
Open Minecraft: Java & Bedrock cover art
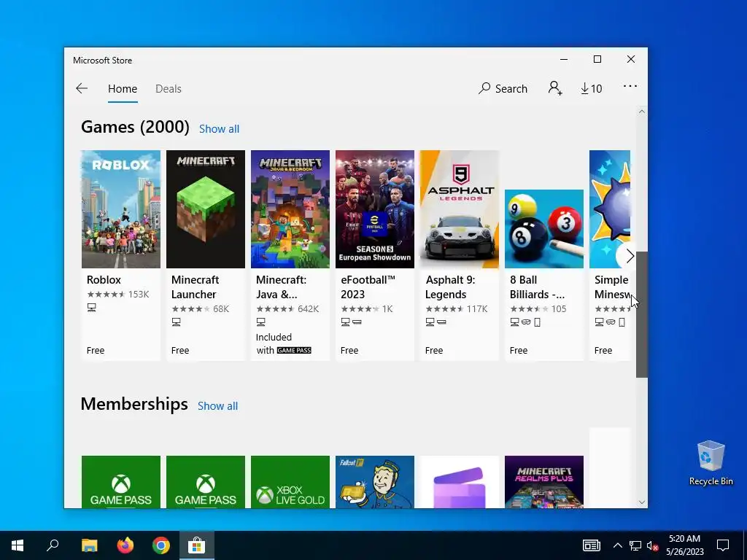coord(290,209)
